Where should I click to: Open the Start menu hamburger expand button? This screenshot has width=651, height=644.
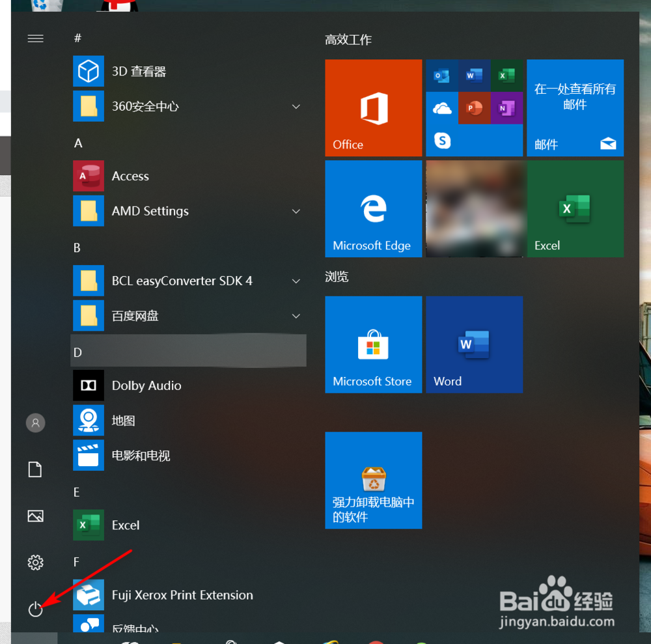35,38
